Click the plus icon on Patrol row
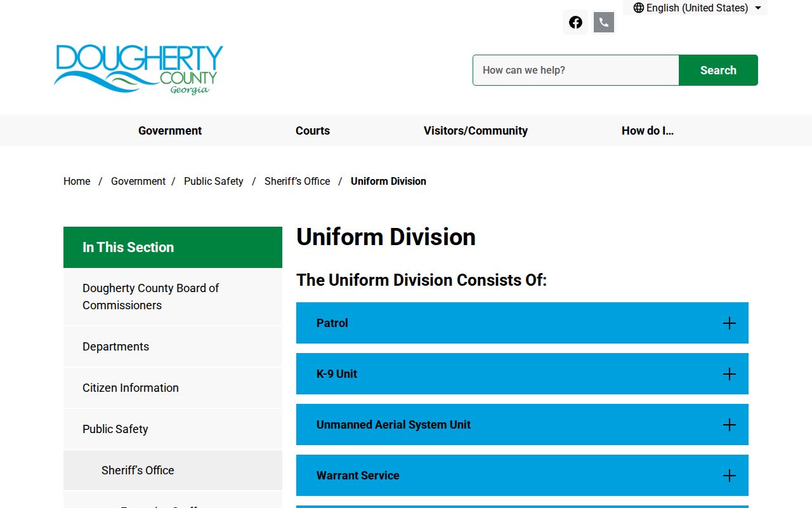Image resolution: width=812 pixels, height=508 pixels. 730,323
